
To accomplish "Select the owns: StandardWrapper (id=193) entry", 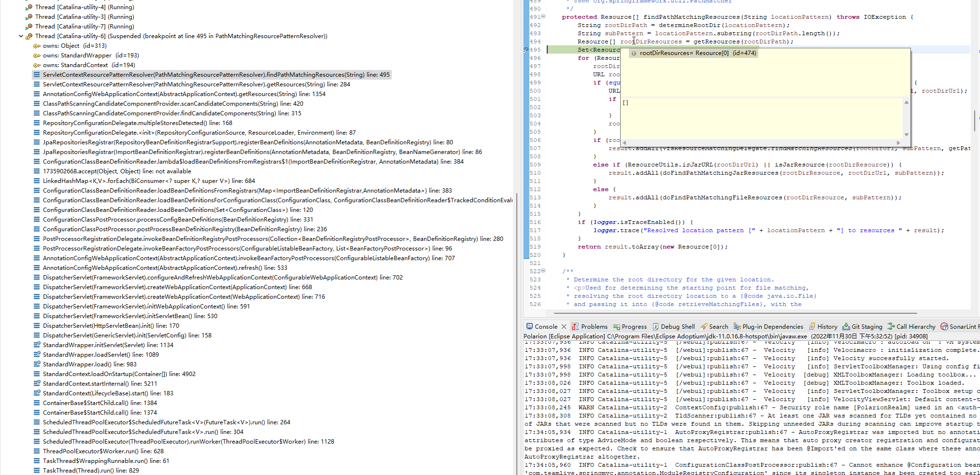I will click(91, 55).
